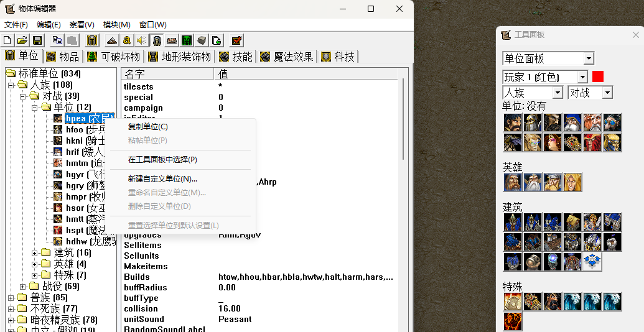Choose the fiery Phoenix icon in the special section

click(512, 321)
